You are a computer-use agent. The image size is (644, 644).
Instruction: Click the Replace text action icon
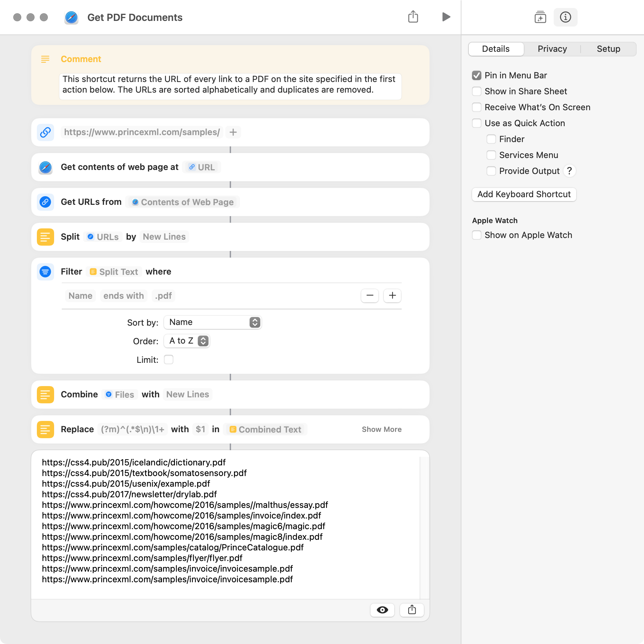click(x=45, y=429)
